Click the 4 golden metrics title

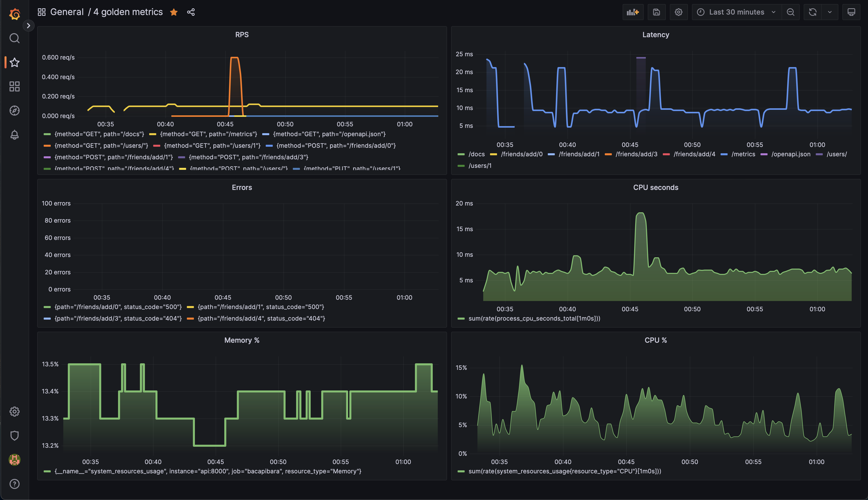click(x=128, y=12)
